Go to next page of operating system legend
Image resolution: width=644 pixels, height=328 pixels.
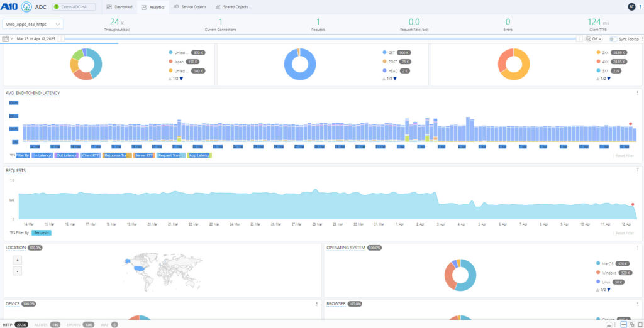(x=609, y=290)
